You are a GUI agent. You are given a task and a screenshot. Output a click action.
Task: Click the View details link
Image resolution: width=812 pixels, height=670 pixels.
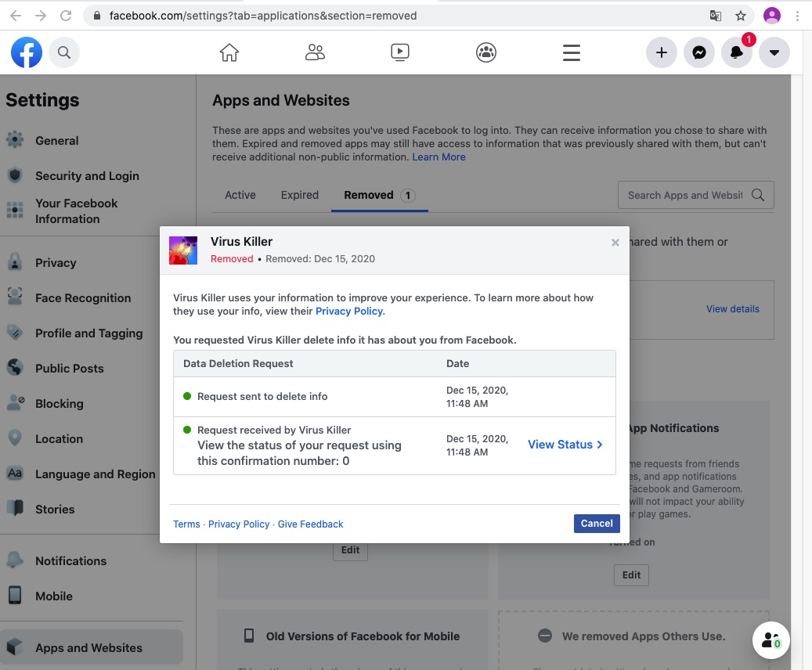click(732, 309)
